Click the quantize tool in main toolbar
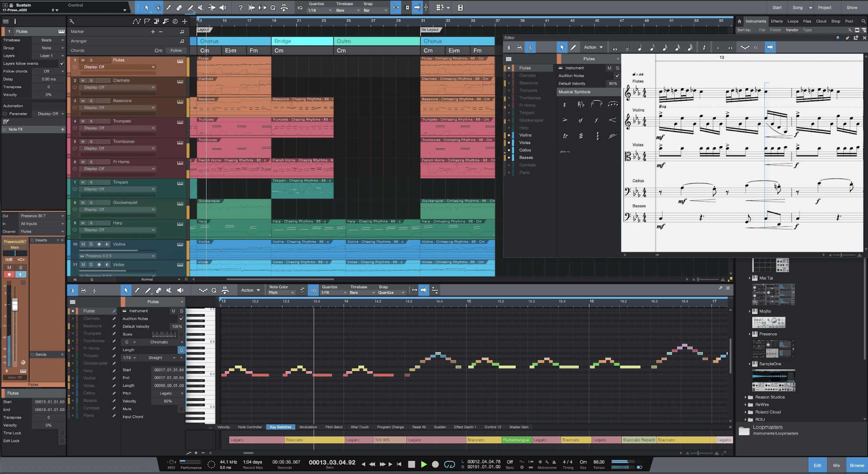This screenshot has height=474, width=868. pos(272,7)
